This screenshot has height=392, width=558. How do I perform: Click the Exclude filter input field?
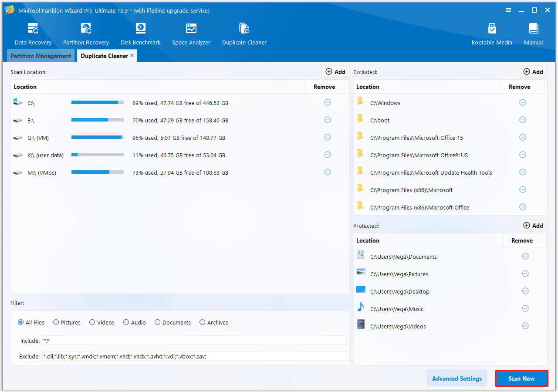click(x=194, y=356)
